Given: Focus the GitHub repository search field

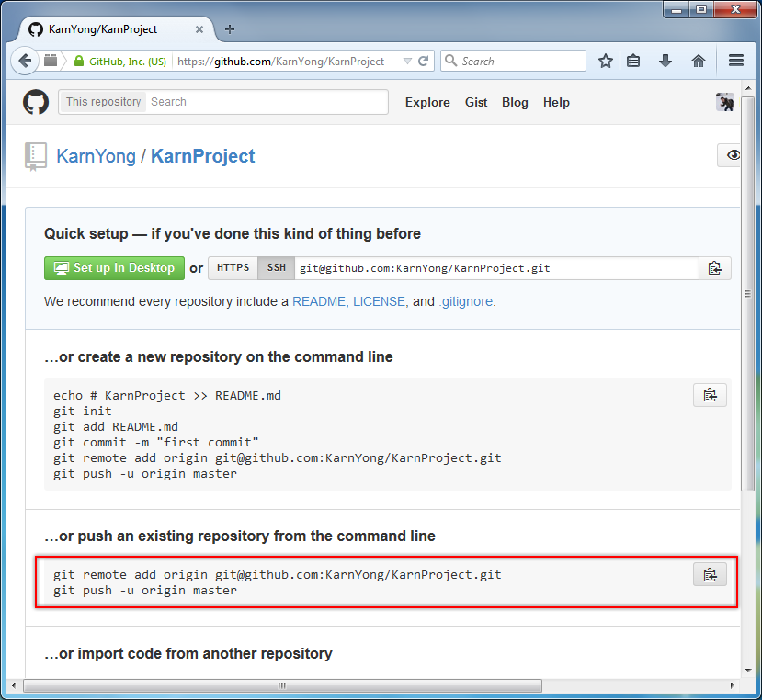Looking at the screenshot, I should [x=265, y=102].
